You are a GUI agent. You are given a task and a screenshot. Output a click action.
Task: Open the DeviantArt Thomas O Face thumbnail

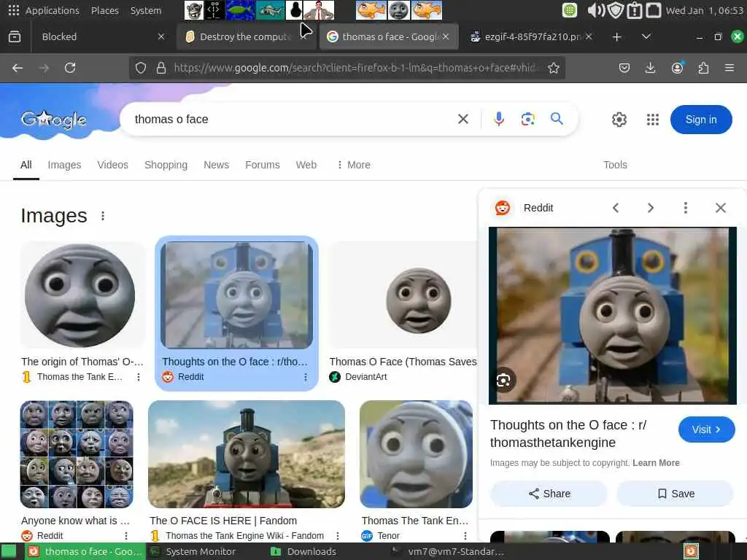click(x=403, y=295)
